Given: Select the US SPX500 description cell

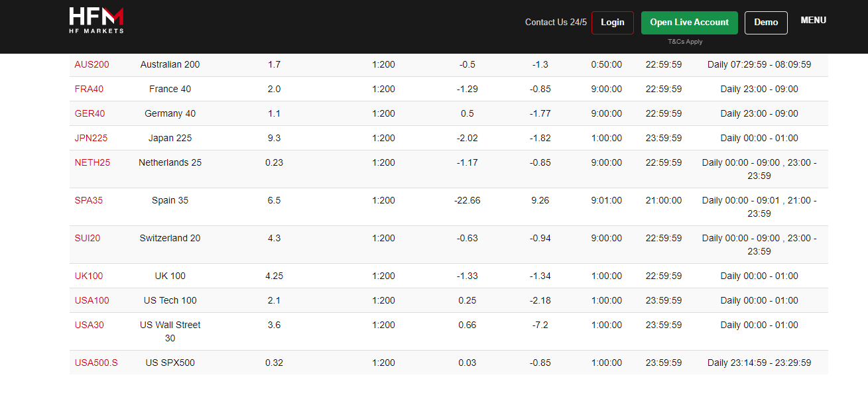Looking at the screenshot, I should pyautogui.click(x=170, y=363).
